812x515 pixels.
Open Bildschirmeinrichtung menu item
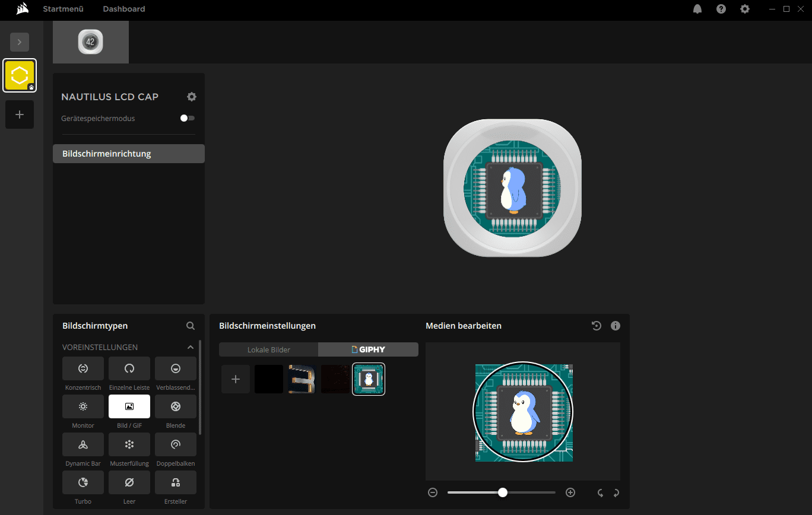click(129, 154)
